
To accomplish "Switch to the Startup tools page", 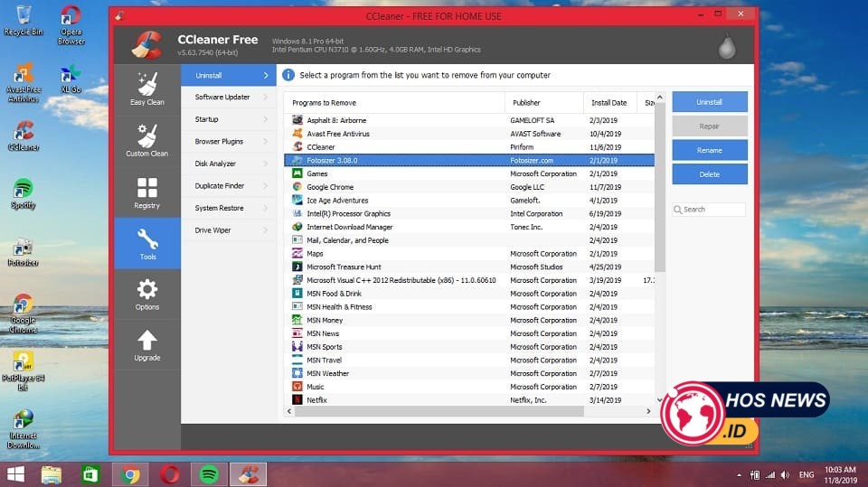I will tap(207, 119).
